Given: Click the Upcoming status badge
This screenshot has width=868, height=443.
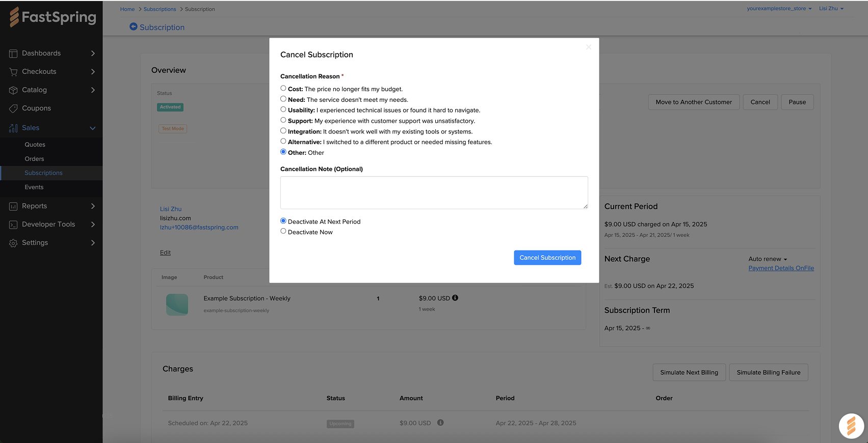Looking at the screenshot, I should click(340, 424).
